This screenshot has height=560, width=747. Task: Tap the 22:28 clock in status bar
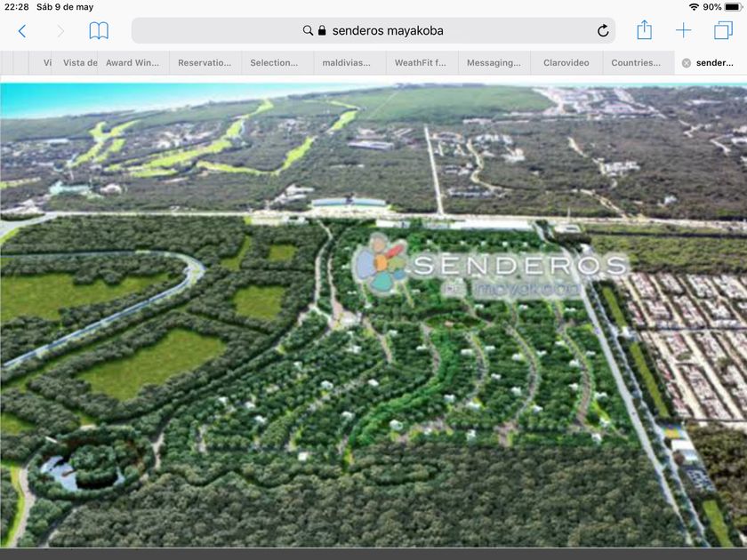click(16, 7)
